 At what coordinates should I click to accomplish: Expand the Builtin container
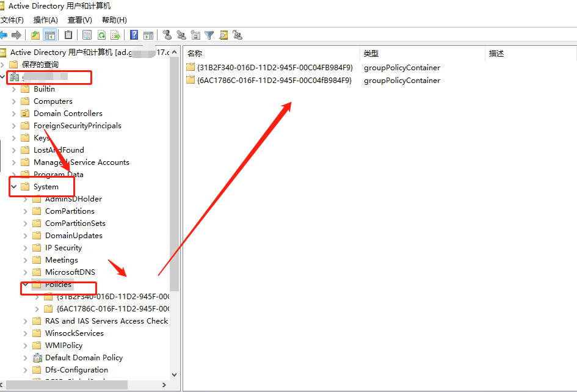14,89
